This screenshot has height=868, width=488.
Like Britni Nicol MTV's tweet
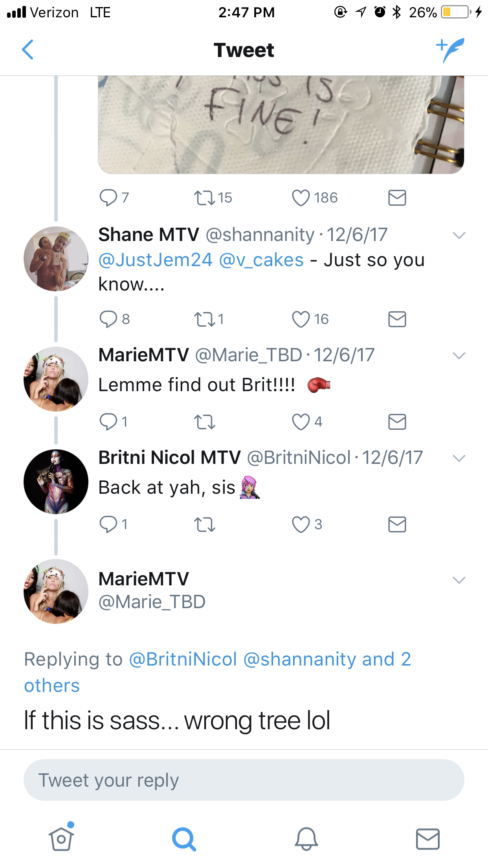pyautogui.click(x=301, y=524)
